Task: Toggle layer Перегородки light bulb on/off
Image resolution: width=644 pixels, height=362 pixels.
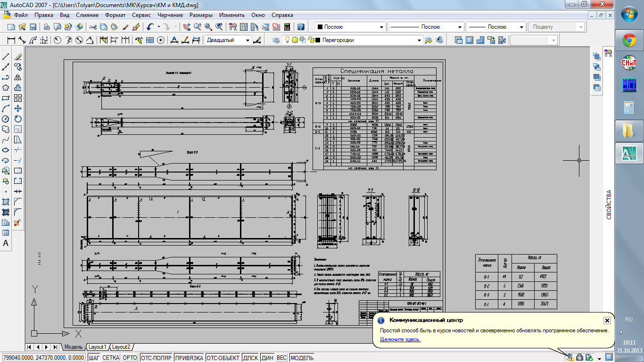Action: coord(287,40)
